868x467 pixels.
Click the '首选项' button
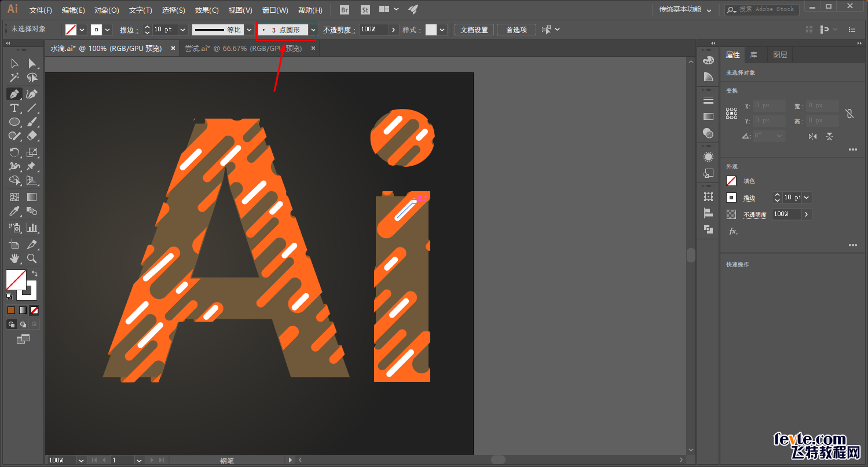tap(517, 30)
